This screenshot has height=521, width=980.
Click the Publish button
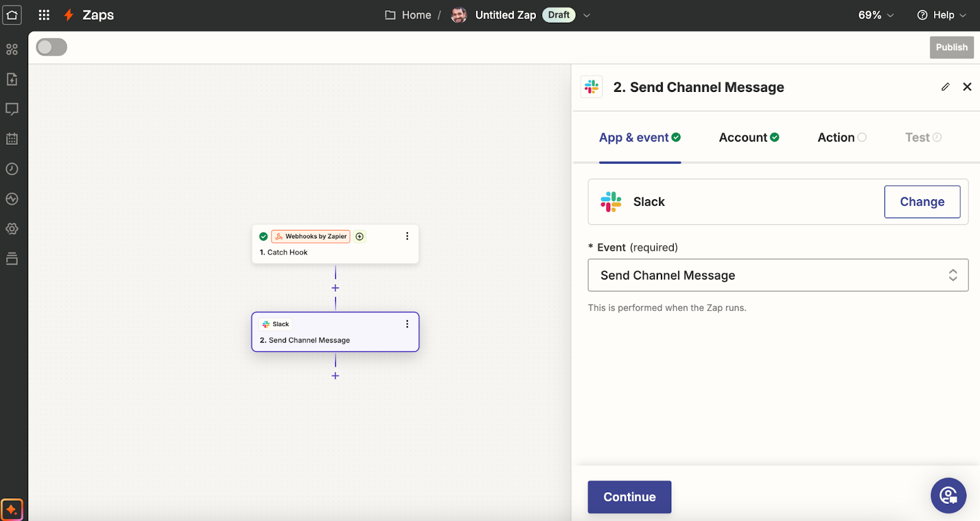[952, 47]
